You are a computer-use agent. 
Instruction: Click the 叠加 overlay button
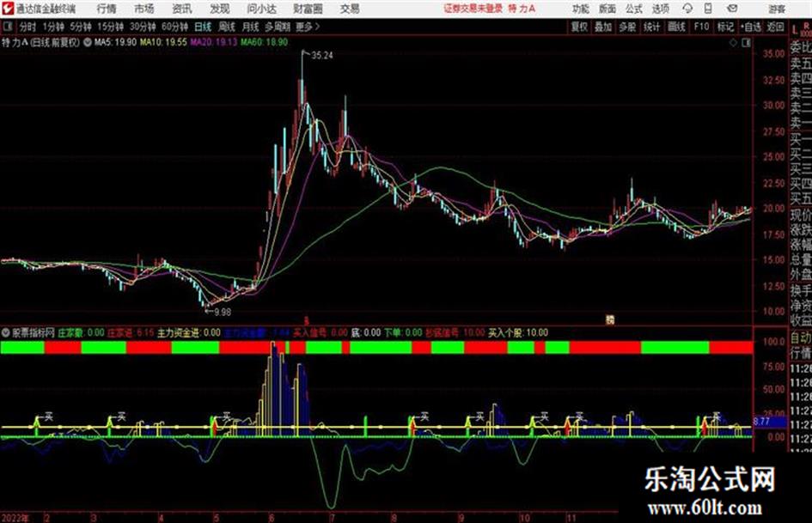[x=603, y=27]
